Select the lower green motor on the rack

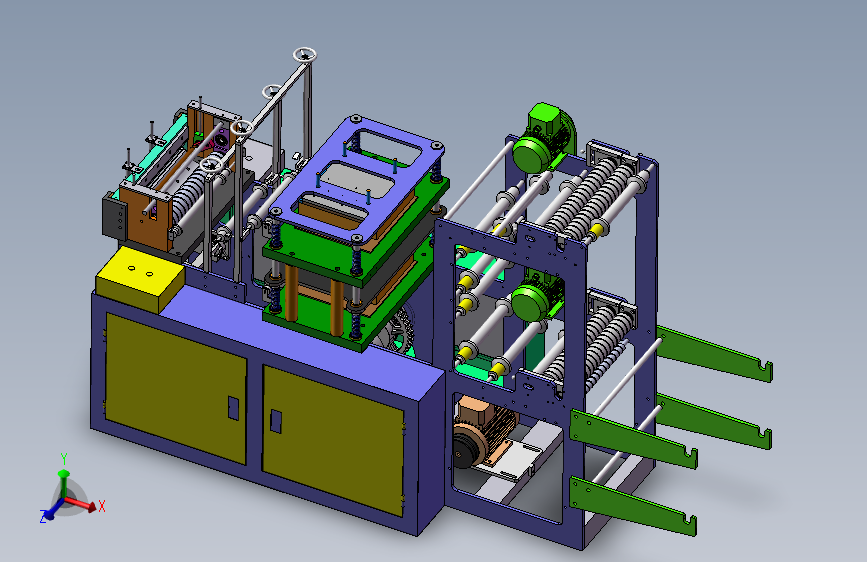536,296
